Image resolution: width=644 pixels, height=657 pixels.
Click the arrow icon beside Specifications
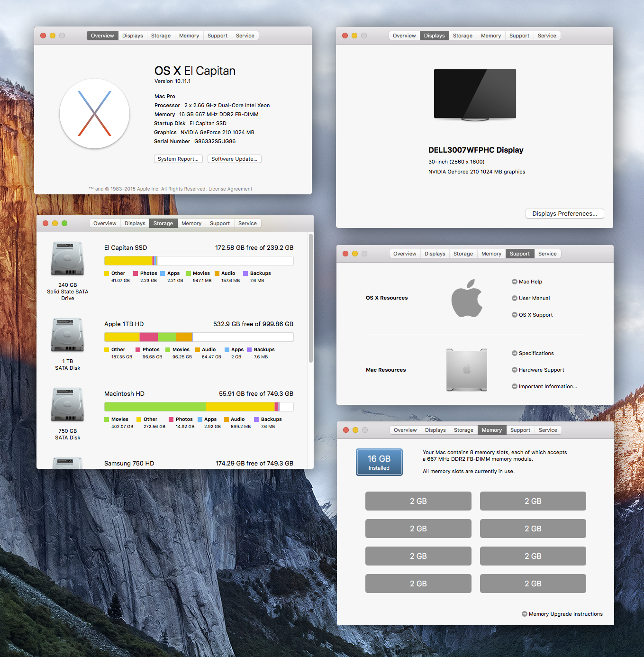pyautogui.click(x=515, y=353)
